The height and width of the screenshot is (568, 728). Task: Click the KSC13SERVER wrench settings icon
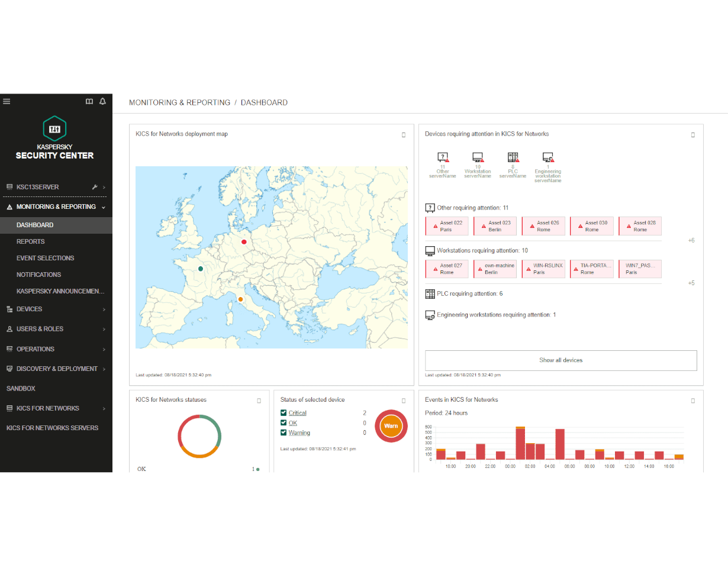pos(95,187)
